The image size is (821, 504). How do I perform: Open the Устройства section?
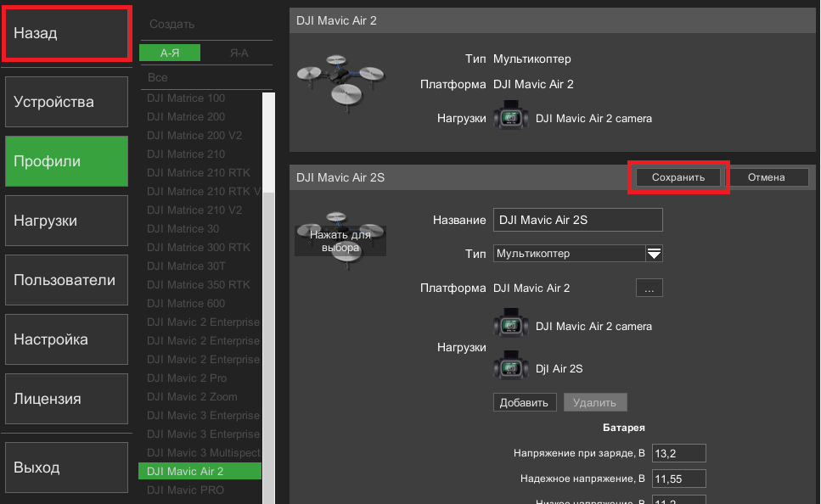point(66,102)
